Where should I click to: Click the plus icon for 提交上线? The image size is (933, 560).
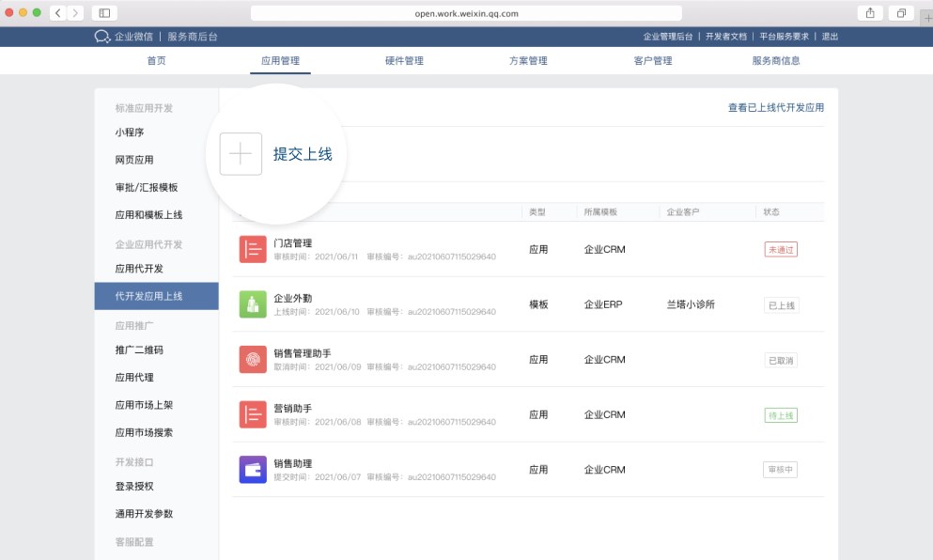(x=241, y=154)
